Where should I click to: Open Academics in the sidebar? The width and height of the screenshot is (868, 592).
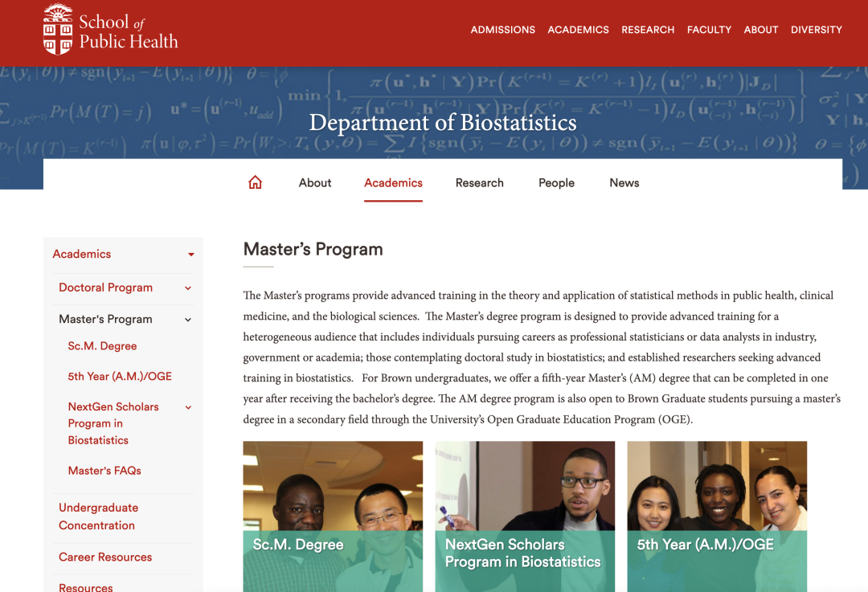82,254
